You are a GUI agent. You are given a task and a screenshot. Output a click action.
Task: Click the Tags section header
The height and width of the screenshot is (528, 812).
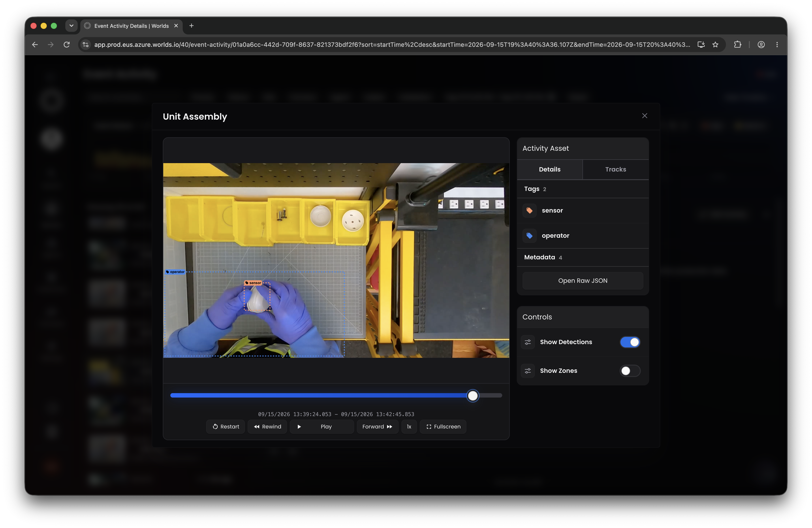583,189
